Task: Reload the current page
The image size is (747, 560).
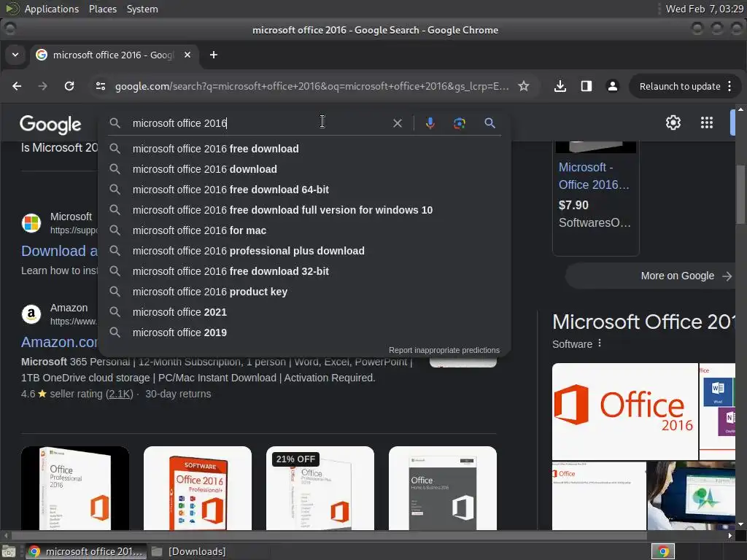Action: click(x=69, y=86)
